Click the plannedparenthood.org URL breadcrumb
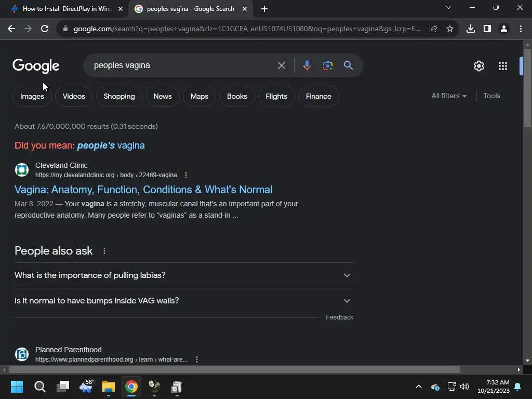The height and width of the screenshot is (399, 532). [111, 360]
